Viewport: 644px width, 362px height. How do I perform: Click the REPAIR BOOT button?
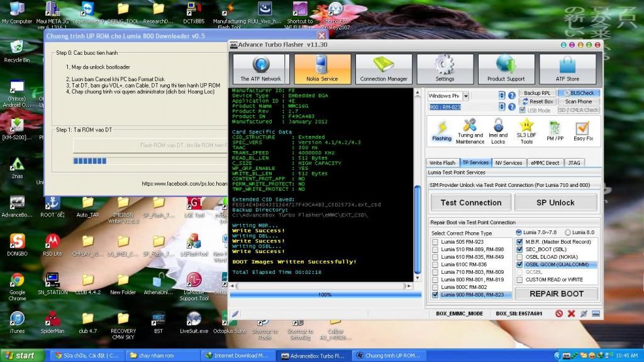click(x=557, y=294)
